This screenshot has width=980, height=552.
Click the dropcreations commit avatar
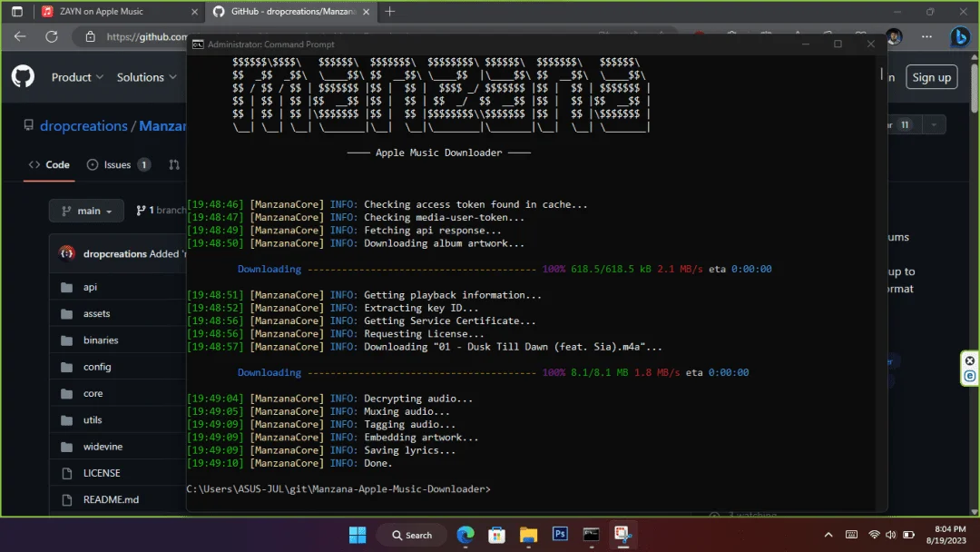pyautogui.click(x=67, y=253)
